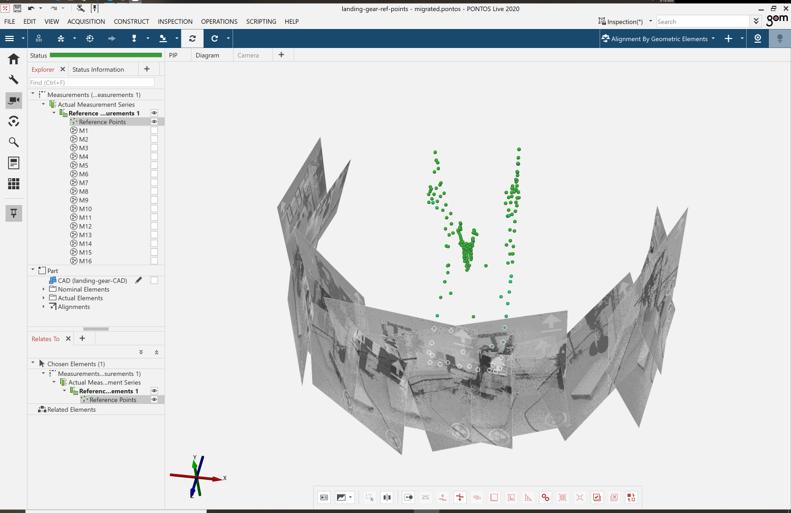Viewport: 791px width, 513px height.
Task: Click the pencil edit icon beside CAD
Action: coord(139,280)
